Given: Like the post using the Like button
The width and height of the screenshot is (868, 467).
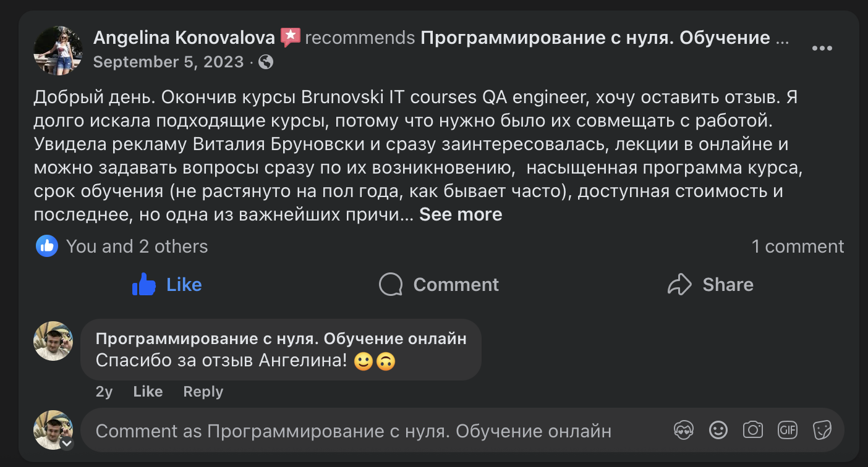Looking at the screenshot, I should (x=167, y=284).
